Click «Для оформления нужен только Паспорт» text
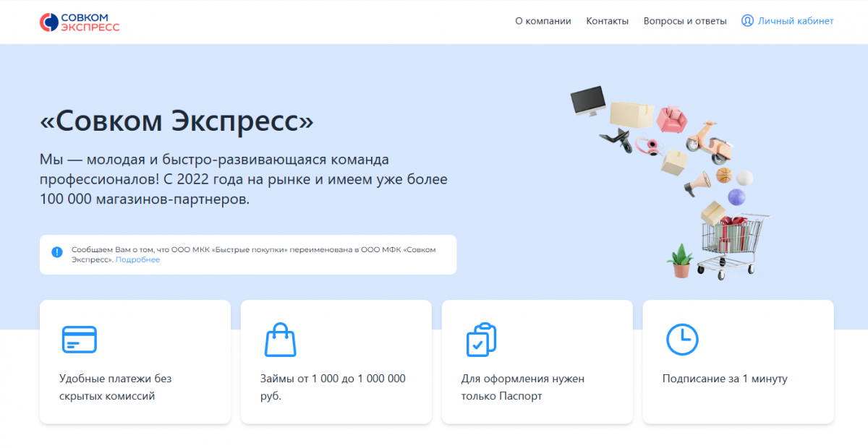Viewport: 868px width, 448px height. [522, 387]
